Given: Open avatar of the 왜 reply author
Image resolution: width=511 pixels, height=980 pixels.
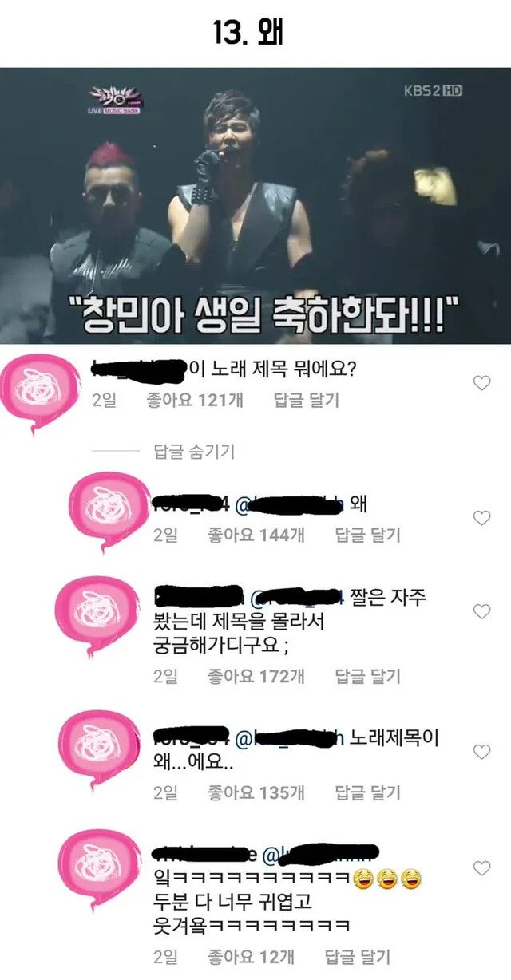Looking at the screenshot, I should tap(107, 511).
